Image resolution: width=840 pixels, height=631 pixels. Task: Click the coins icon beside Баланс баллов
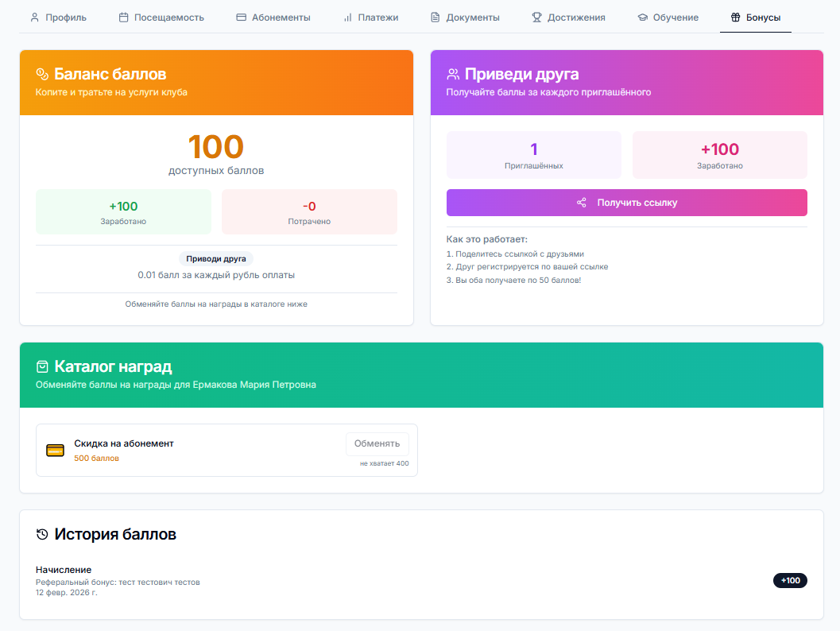tap(43, 74)
